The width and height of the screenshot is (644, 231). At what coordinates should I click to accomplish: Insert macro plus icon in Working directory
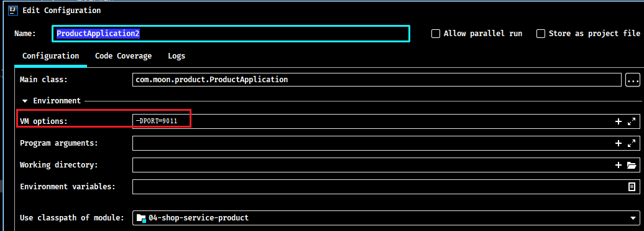click(x=618, y=165)
